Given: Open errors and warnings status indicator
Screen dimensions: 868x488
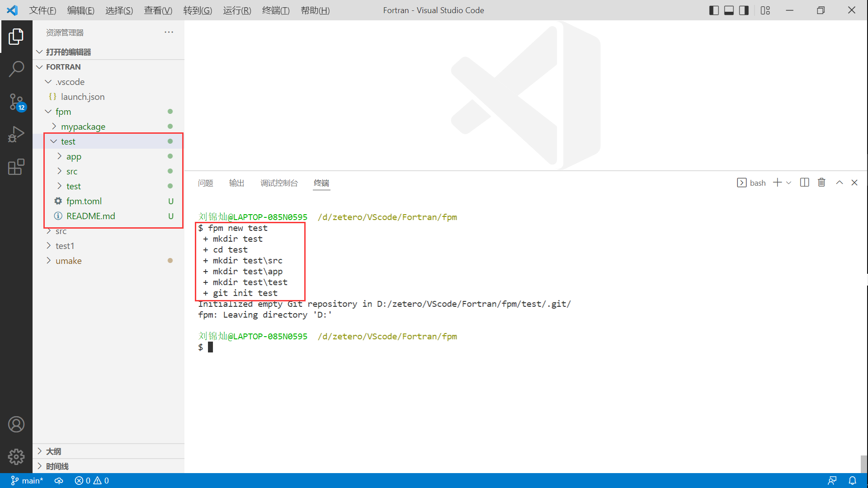Looking at the screenshot, I should (x=92, y=481).
